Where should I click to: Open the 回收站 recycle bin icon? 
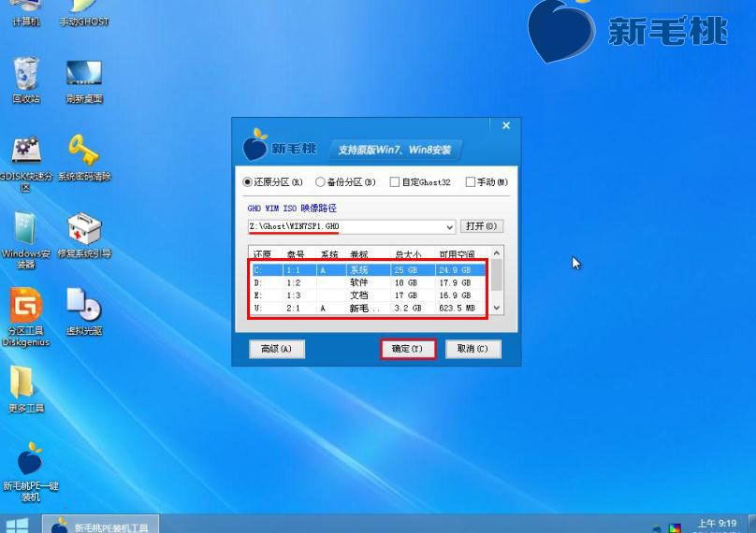(26, 79)
